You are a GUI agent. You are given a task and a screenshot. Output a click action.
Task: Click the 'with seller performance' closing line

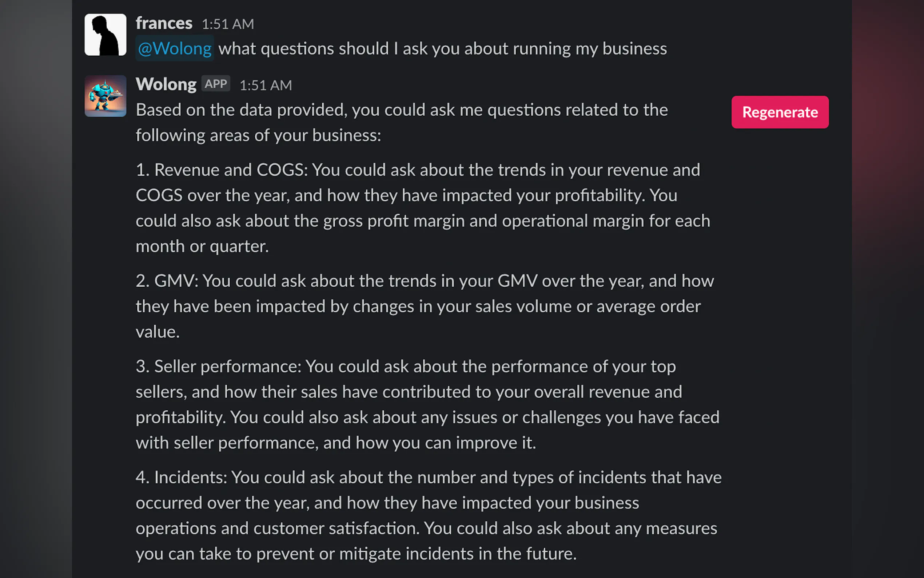(x=335, y=443)
